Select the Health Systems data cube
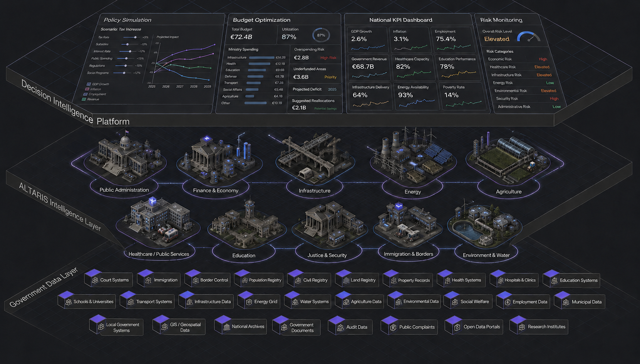The width and height of the screenshot is (640, 364). tap(461, 280)
